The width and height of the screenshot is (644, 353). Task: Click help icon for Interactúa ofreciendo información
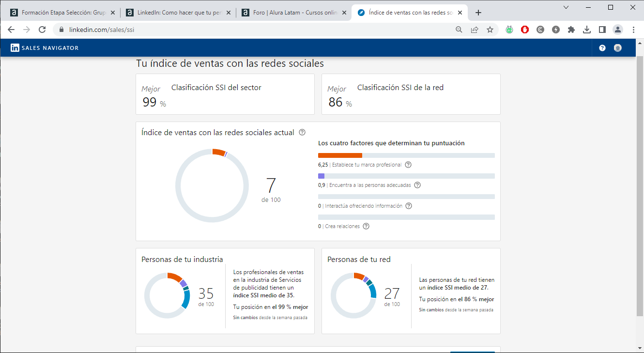(409, 206)
